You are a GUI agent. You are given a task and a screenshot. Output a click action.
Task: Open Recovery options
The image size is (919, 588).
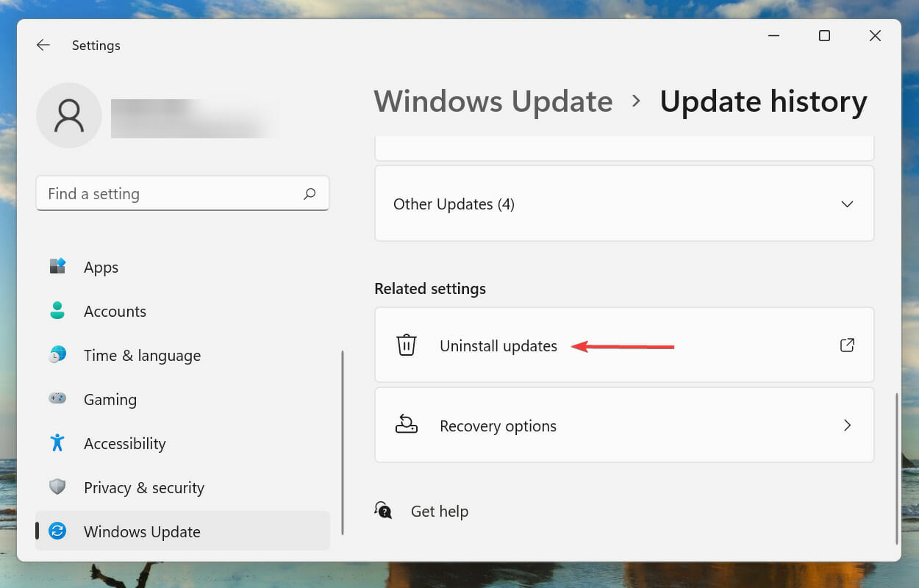coord(624,425)
